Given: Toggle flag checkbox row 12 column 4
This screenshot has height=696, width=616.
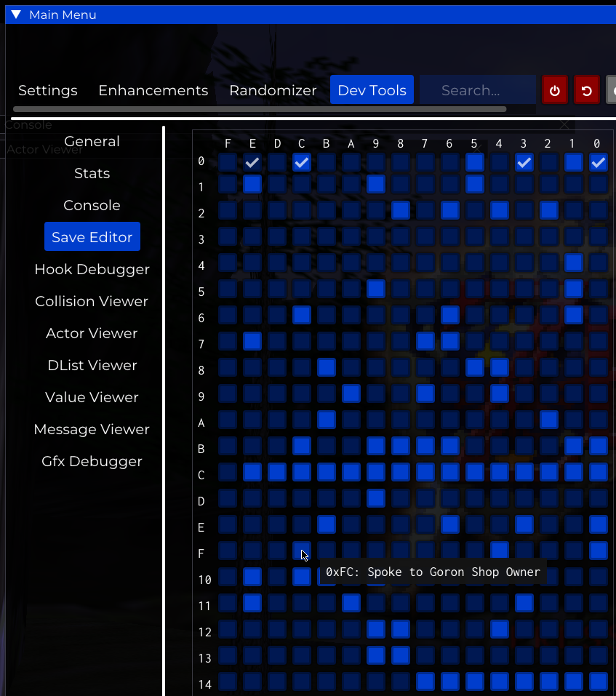Looking at the screenshot, I should click(x=500, y=629).
